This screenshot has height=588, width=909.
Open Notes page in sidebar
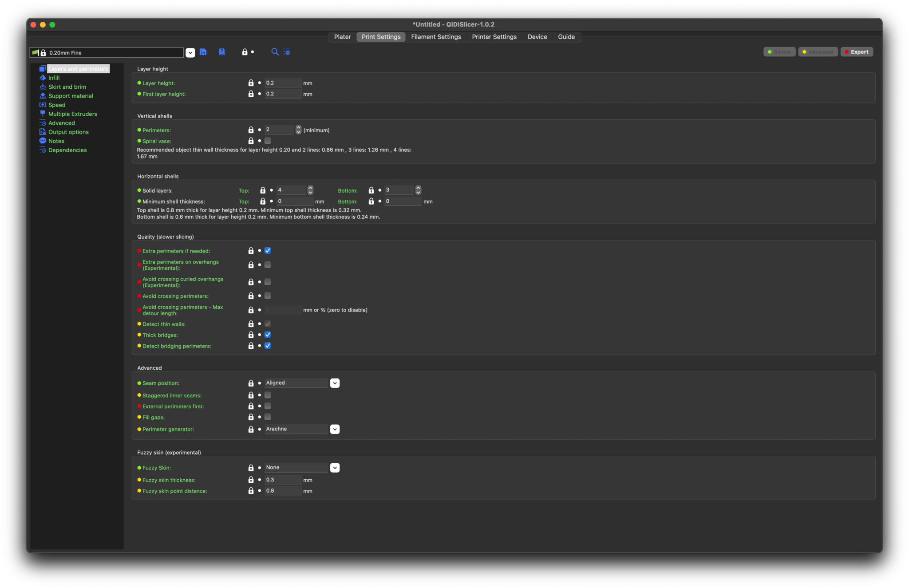point(56,141)
